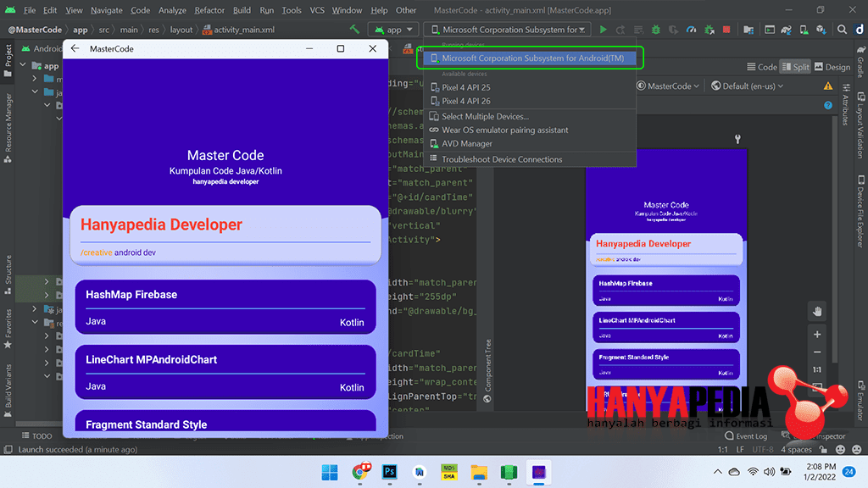The width and height of the screenshot is (868, 488).
Task: Open the UTF-8 encoding selector
Action: click(x=763, y=449)
